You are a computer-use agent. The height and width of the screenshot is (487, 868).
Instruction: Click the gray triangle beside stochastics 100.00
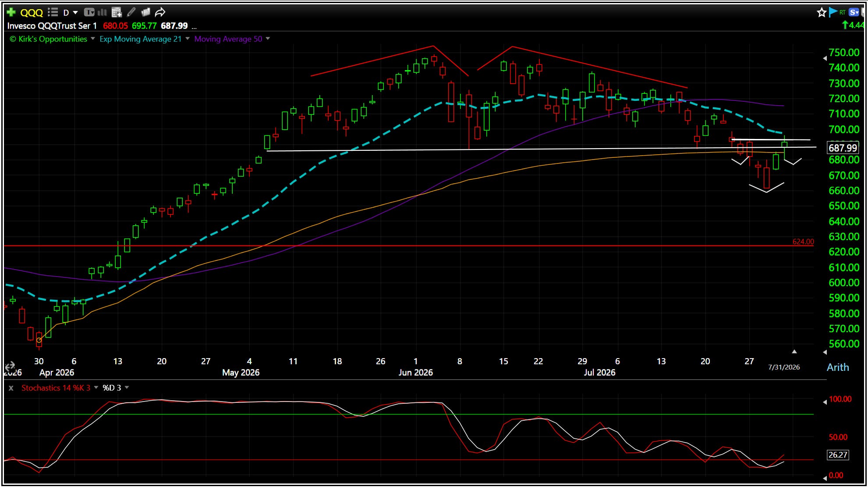click(x=825, y=402)
